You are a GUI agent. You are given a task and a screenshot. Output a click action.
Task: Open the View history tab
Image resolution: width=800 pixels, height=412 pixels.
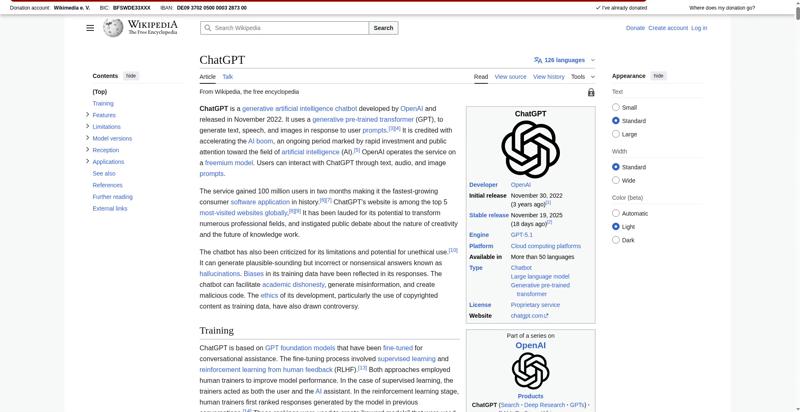pos(548,76)
